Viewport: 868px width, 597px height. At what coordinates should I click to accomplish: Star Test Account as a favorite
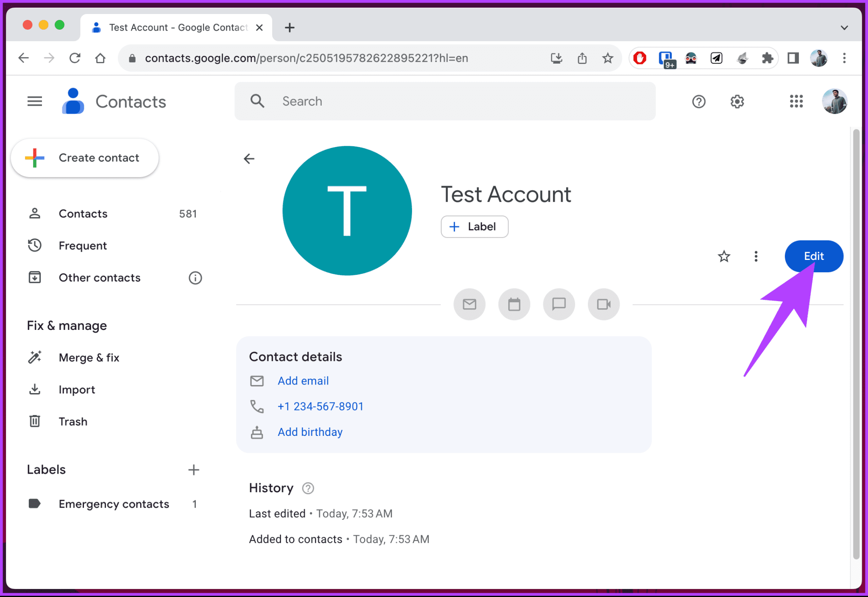(724, 256)
